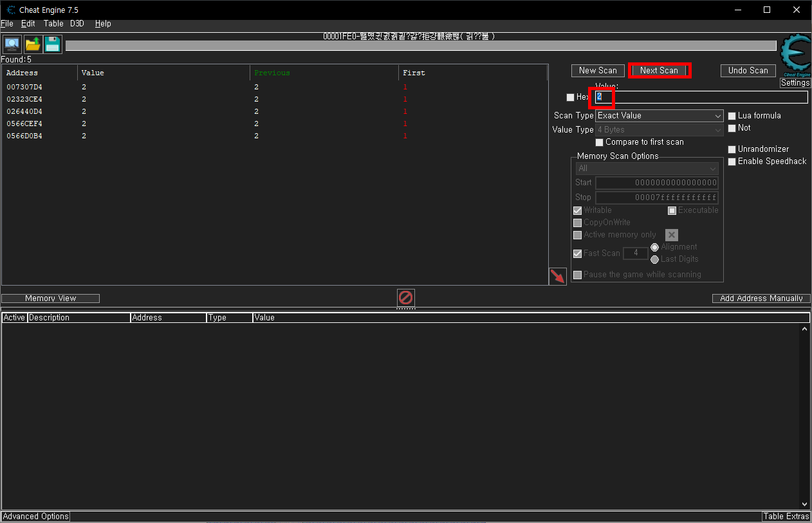Toggle the CopyOnWrite checkbox

[x=577, y=223]
